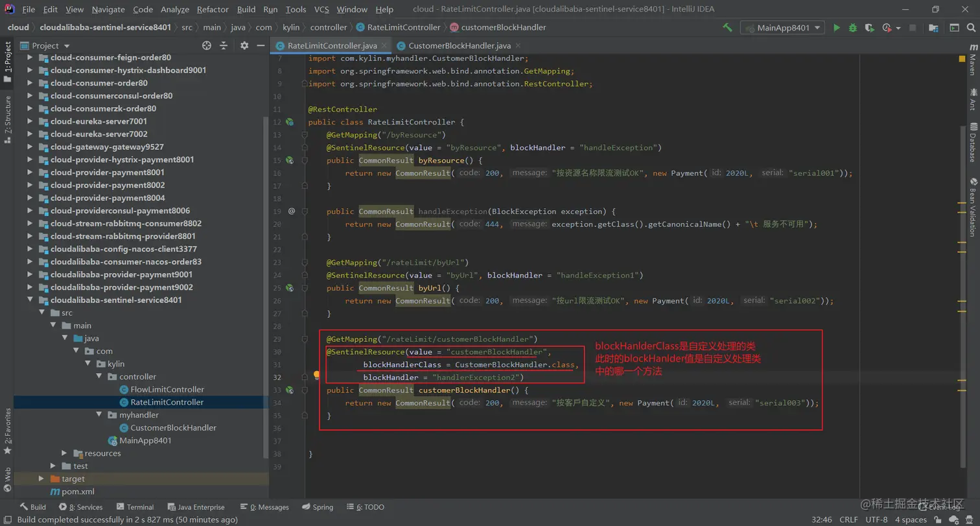980x526 pixels.
Task: Toggle the 1: Project tool window button
Action: [x=7, y=62]
